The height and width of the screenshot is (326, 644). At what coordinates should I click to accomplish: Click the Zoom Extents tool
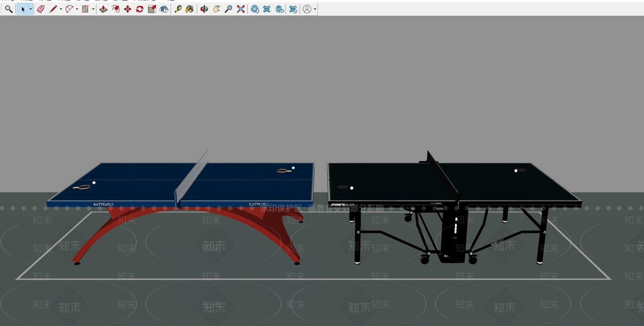pos(241,9)
